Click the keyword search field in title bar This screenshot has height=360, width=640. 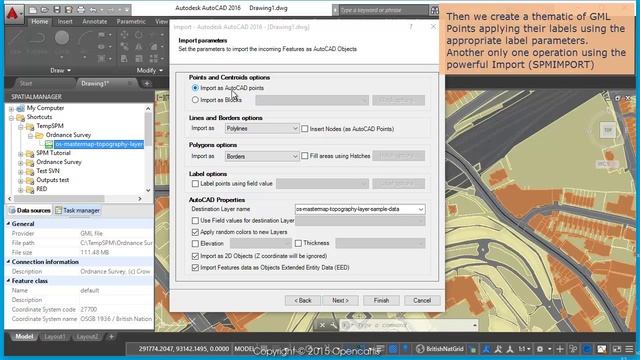[383, 10]
